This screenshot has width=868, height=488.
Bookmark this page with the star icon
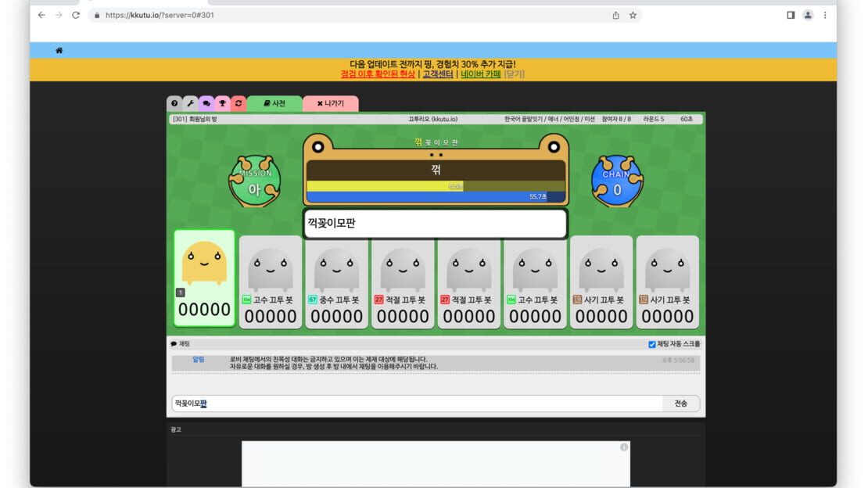(x=633, y=16)
